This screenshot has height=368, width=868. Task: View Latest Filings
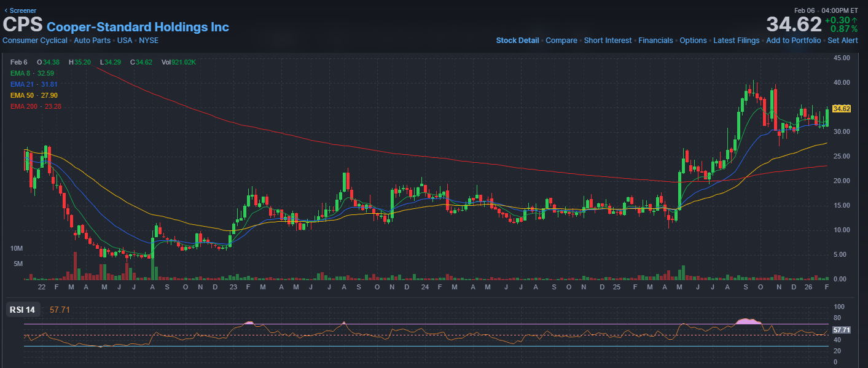(x=737, y=41)
